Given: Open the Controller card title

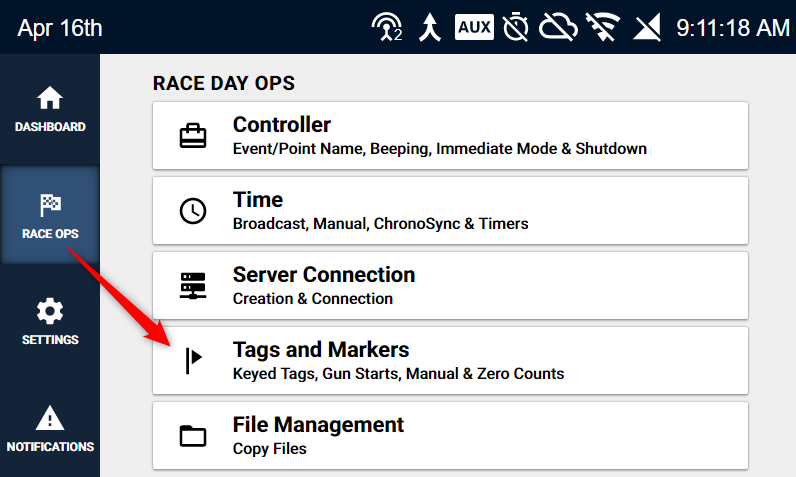Looking at the screenshot, I should 282,125.
